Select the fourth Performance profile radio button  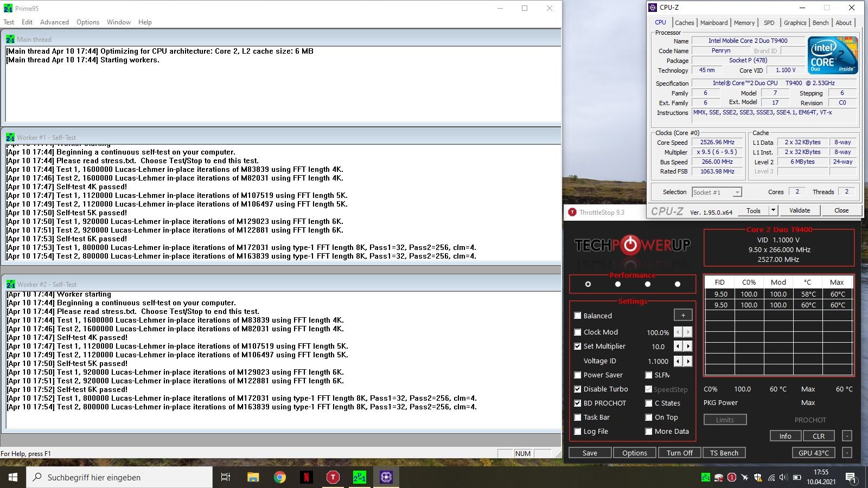[x=677, y=284]
